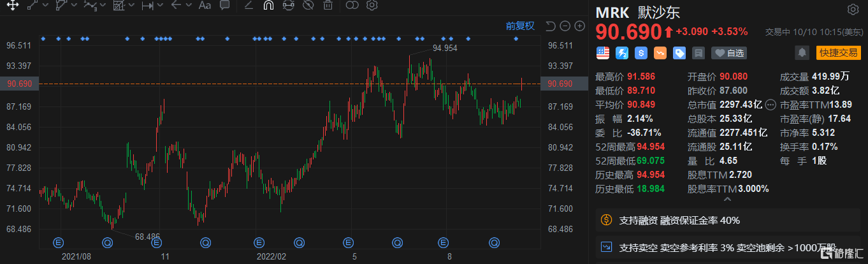Open chart settings gear in toolbar
This screenshot has height=264, width=868.
click(372, 6)
